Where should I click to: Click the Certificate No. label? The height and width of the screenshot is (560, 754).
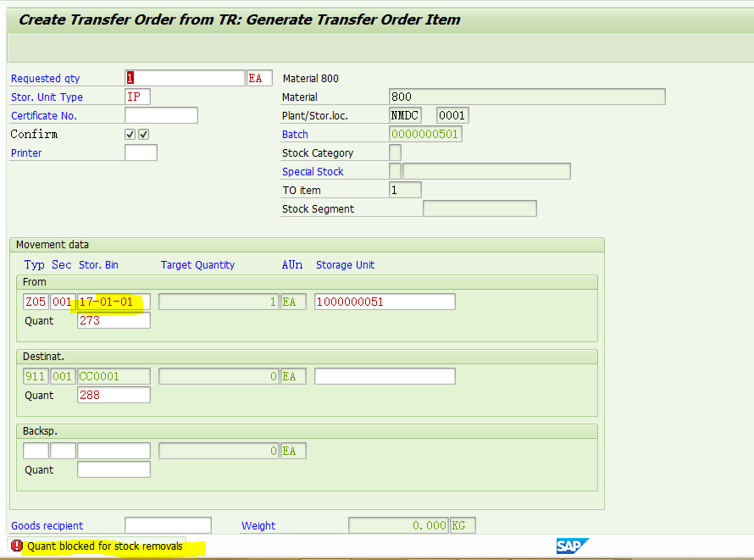[x=44, y=116]
